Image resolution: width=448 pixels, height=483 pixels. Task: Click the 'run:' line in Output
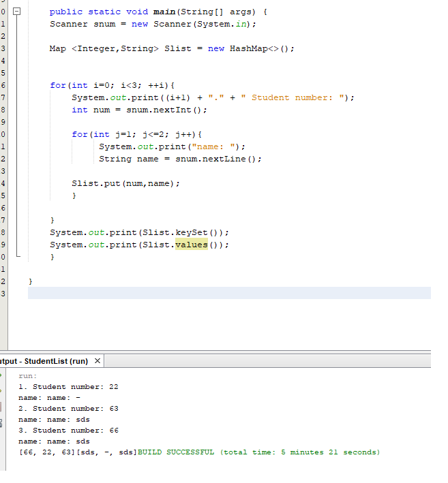pyautogui.click(x=28, y=376)
